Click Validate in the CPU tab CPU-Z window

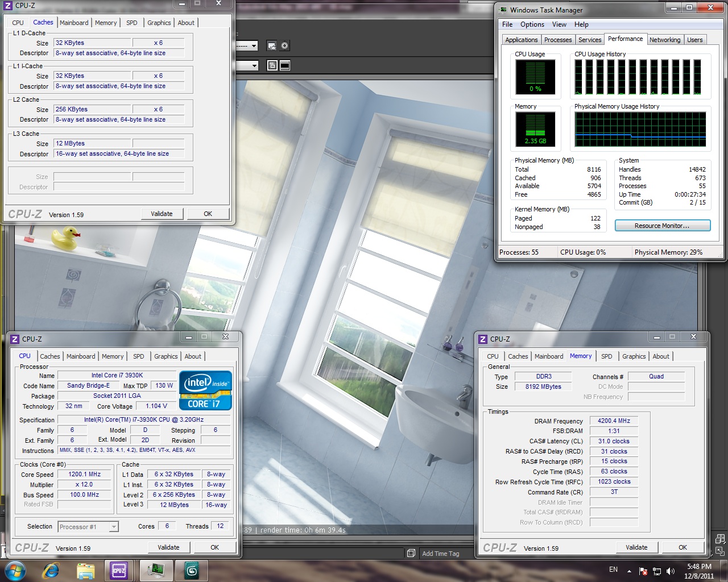[168, 547]
